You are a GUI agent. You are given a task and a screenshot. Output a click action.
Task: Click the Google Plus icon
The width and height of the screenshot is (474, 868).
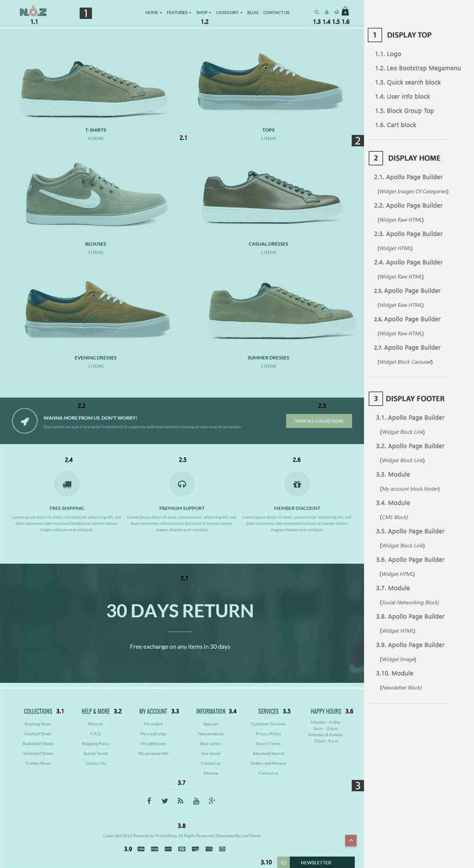[x=212, y=801]
